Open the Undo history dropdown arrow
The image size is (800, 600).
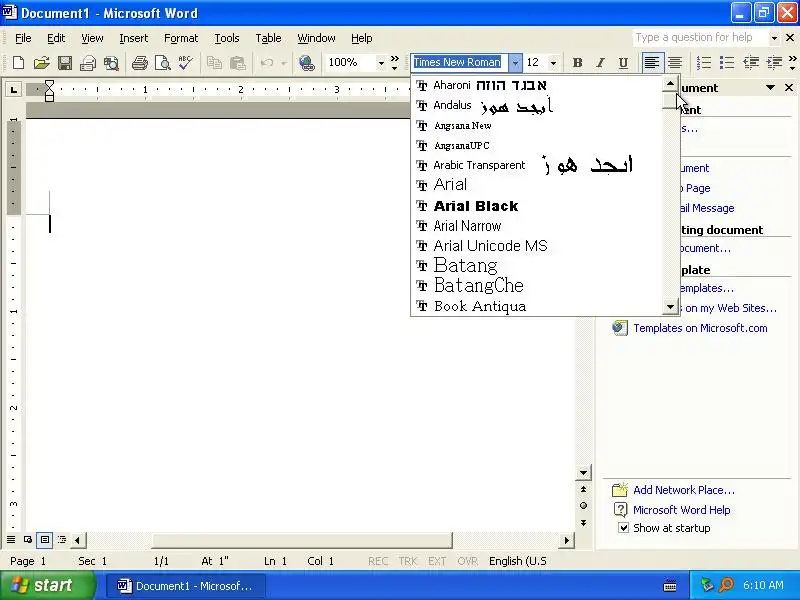(284, 63)
